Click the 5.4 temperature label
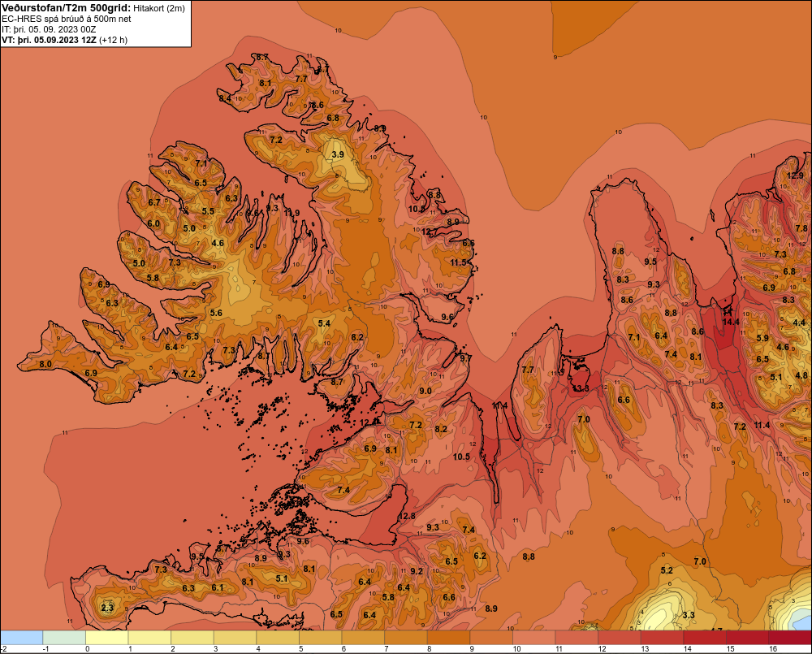This screenshot has width=812, height=654. [x=324, y=323]
